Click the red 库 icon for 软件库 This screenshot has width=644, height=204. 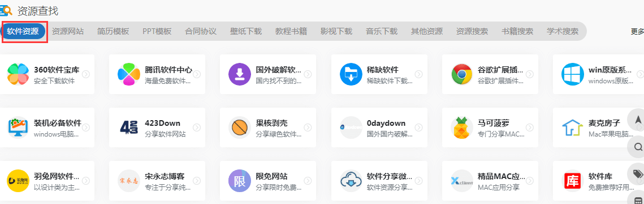(x=573, y=181)
